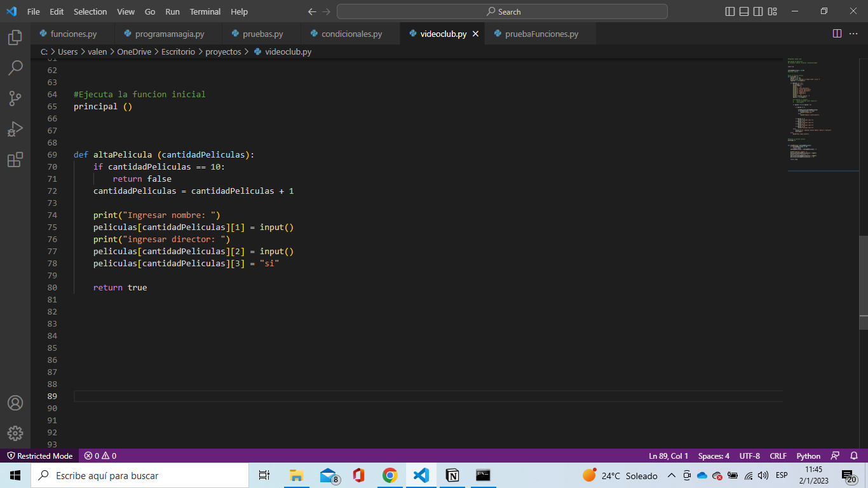The width and height of the screenshot is (868, 488).
Task: Open the Manage gear icon
Action: [15, 433]
